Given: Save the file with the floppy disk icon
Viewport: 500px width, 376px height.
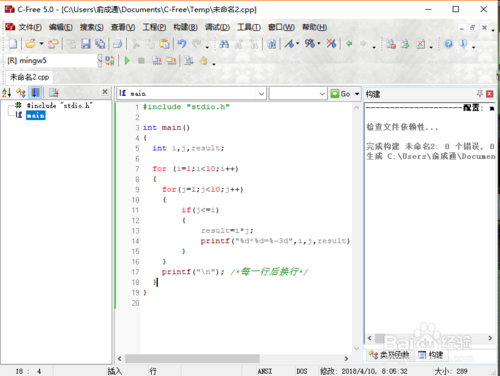Looking at the screenshot, I should point(86,44).
